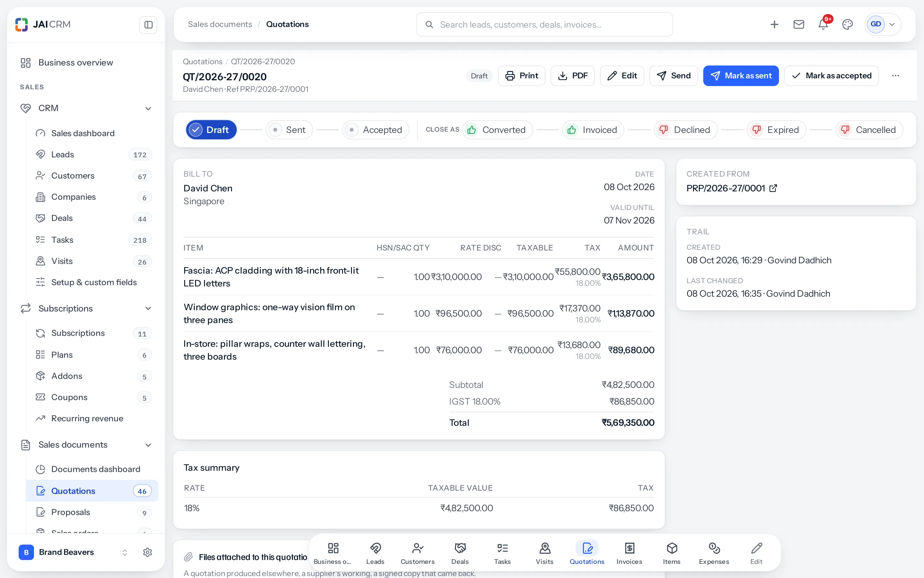Click the Edit button in header
This screenshot has height=578, width=924.
tap(621, 76)
